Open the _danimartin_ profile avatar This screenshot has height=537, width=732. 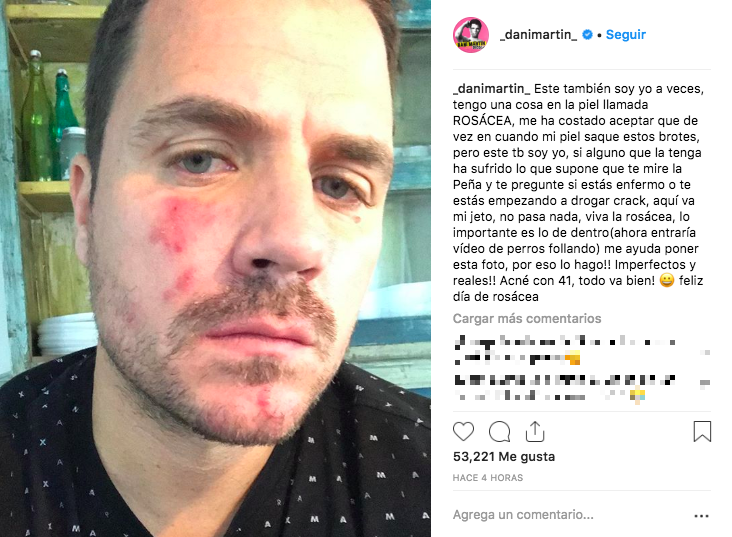471,35
